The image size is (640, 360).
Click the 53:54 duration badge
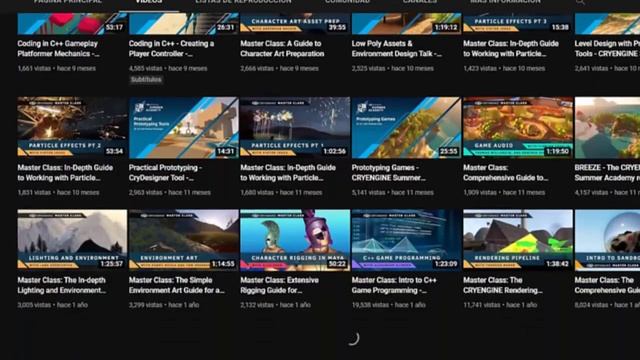tap(114, 151)
